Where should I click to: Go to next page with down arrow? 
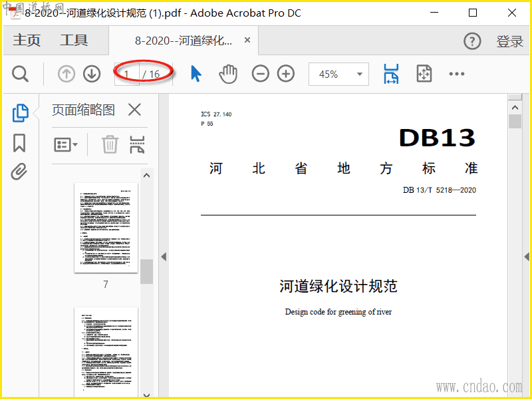pos(92,74)
